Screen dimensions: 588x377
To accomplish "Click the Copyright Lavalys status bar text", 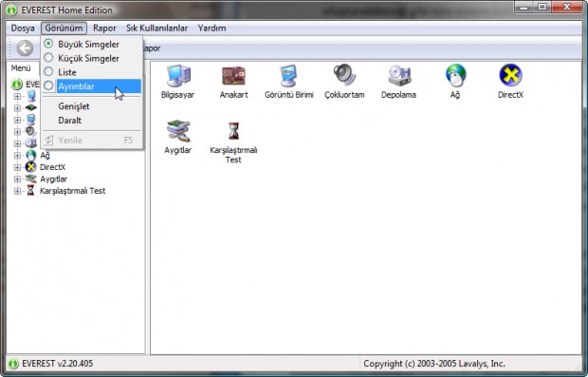I will click(x=434, y=364).
